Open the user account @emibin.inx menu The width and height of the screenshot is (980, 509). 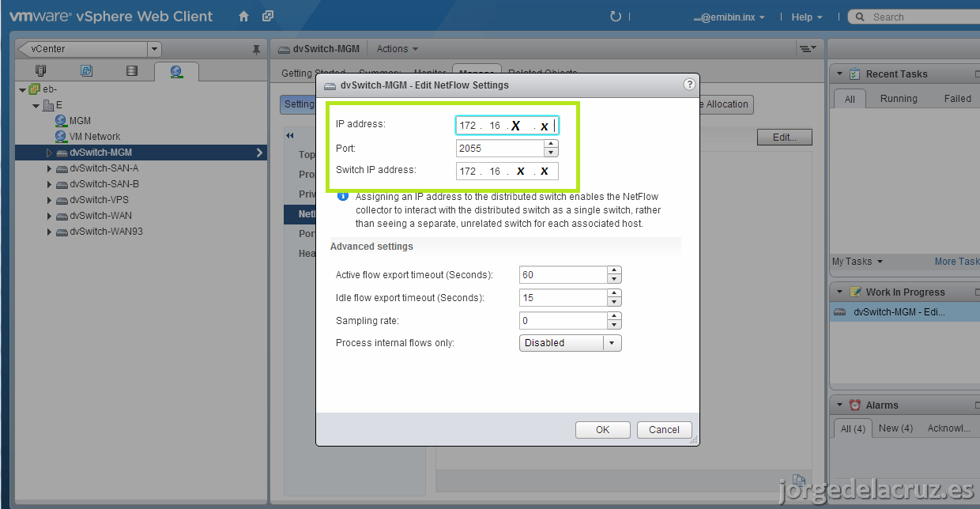click(729, 17)
